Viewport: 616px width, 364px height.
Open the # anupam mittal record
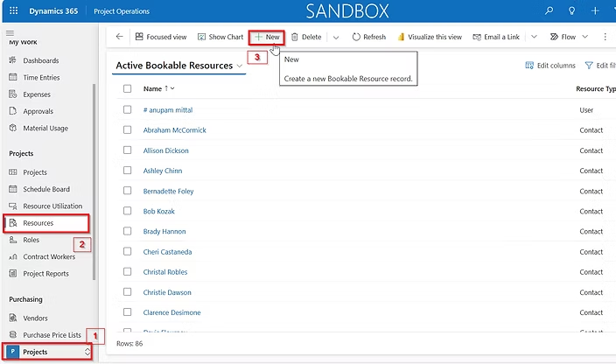click(x=168, y=110)
